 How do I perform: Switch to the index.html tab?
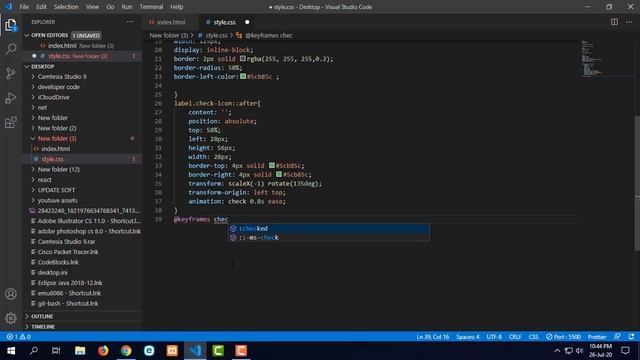pyautogui.click(x=171, y=22)
